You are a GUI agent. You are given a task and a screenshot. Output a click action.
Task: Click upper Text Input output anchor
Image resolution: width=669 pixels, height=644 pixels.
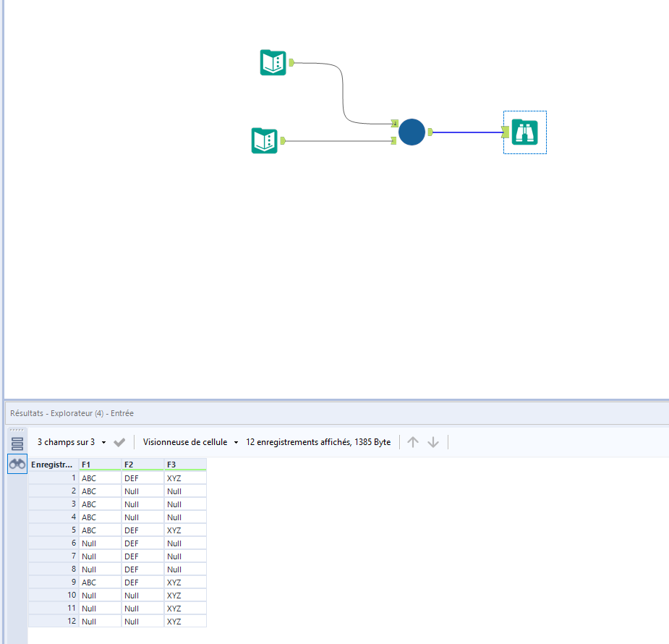[x=292, y=63]
